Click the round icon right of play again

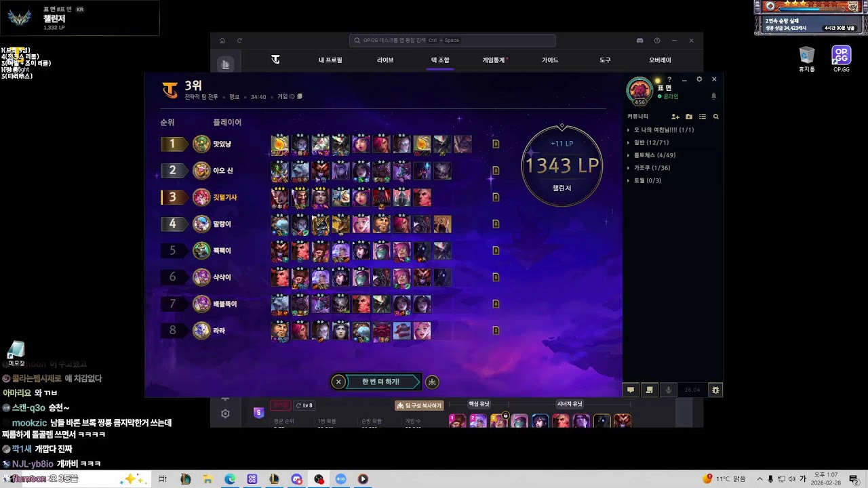click(432, 382)
